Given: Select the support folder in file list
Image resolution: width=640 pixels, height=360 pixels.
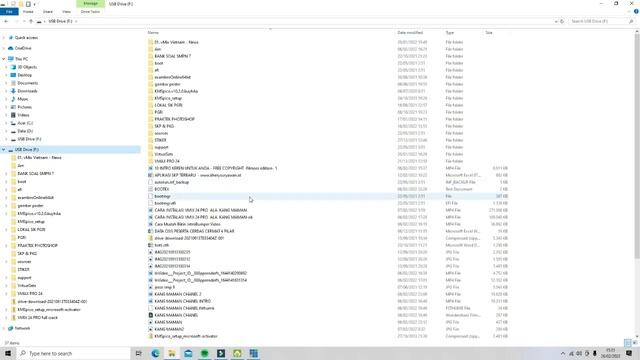Looking at the screenshot, I should [x=161, y=147].
